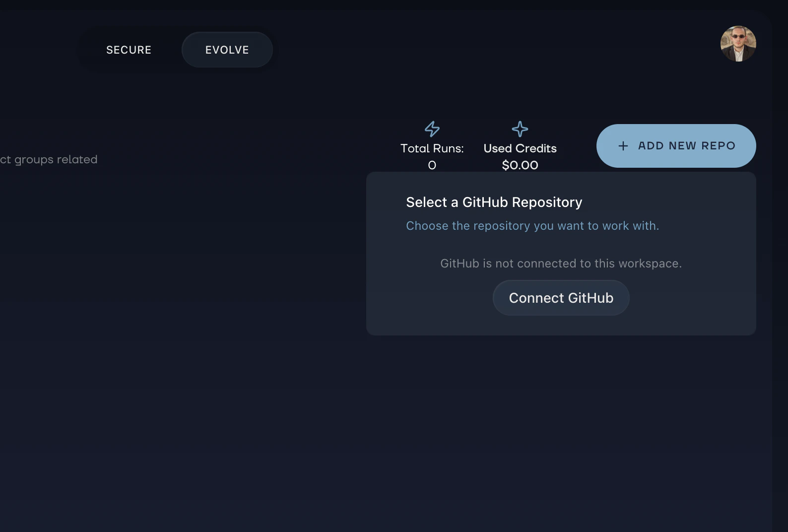Click the Connect GitHub button

pos(561,298)
